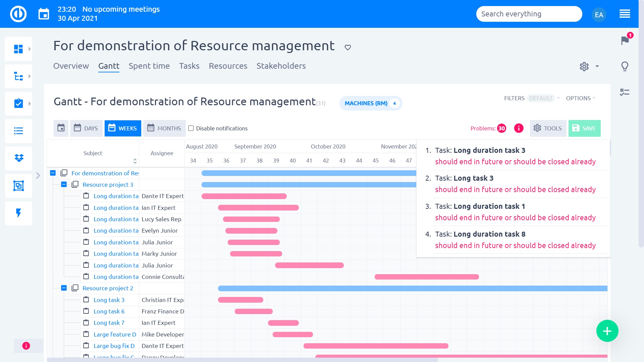This screenshot has height=362, width=644.
Task: Click the Search everything field
Action: [529, 14]
